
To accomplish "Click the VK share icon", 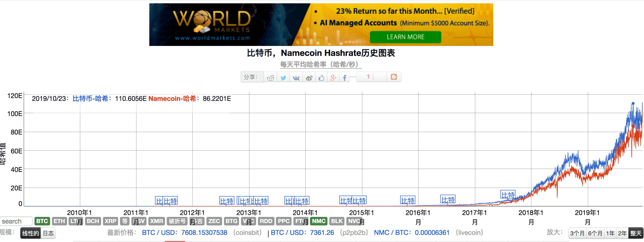I will [296, 78].
